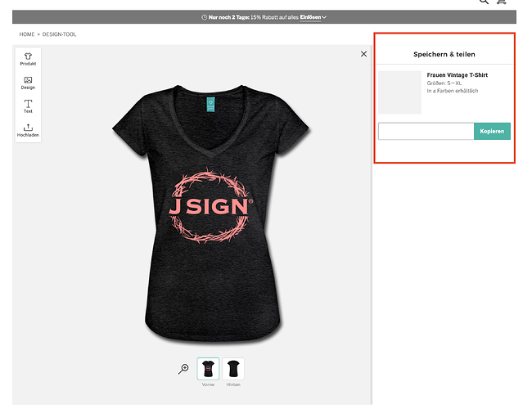Click the clock icon in promo banner
Viewport: 532px width, 409px height.
tap(205, 17)
